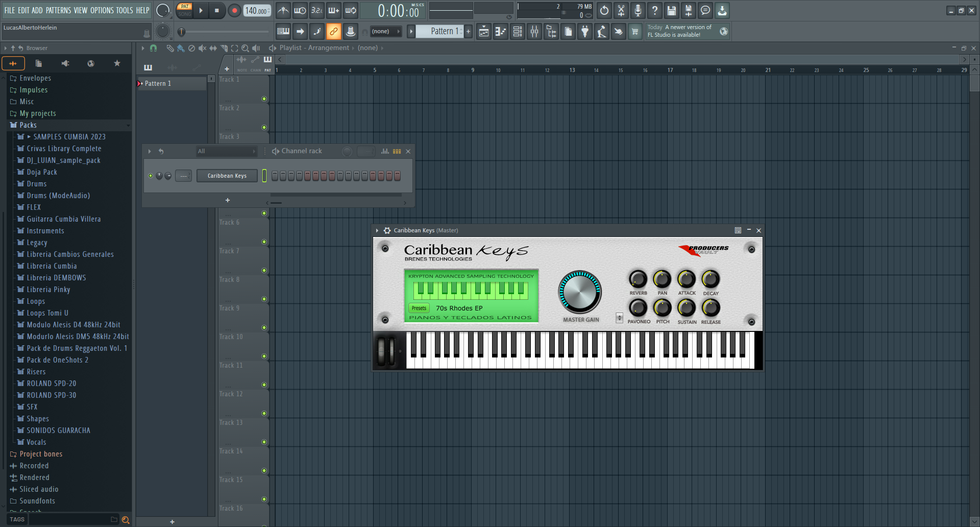Save the project with floppy icon

(x=672, y=10)
